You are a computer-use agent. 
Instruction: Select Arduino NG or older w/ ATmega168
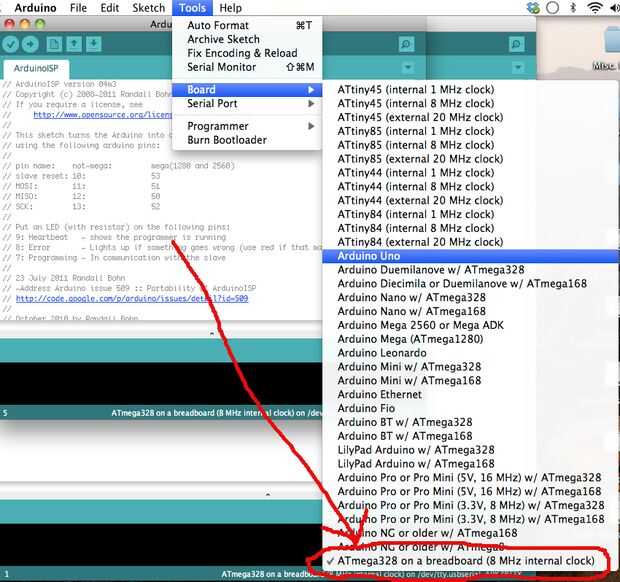point(471,533)
